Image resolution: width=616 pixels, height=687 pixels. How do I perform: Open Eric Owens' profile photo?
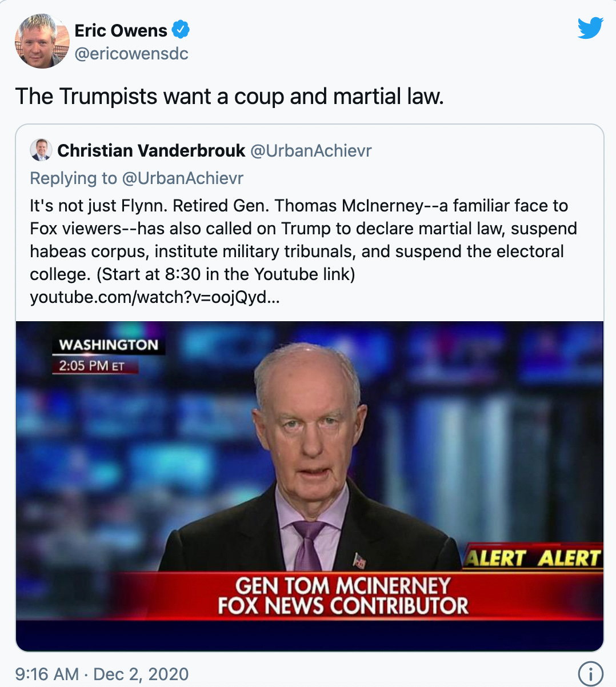point(42,41)
